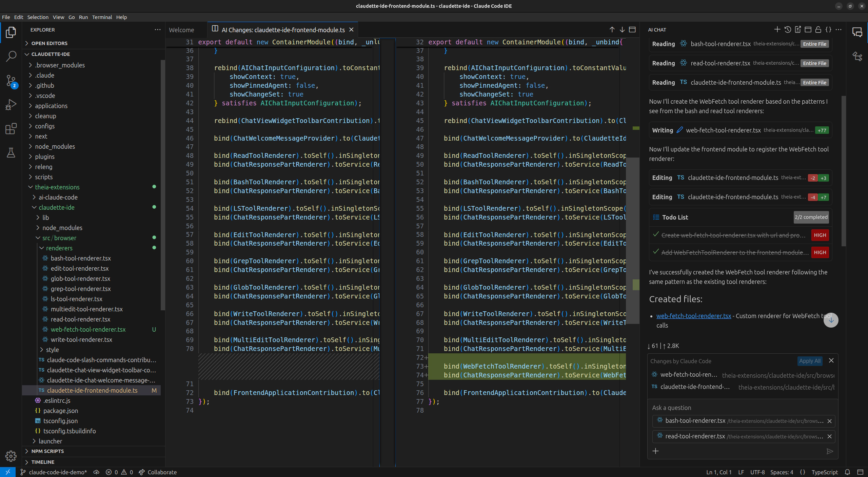Click the Apply All button
The width and height of the screenshot is (868, 477).
click(810, 361)
